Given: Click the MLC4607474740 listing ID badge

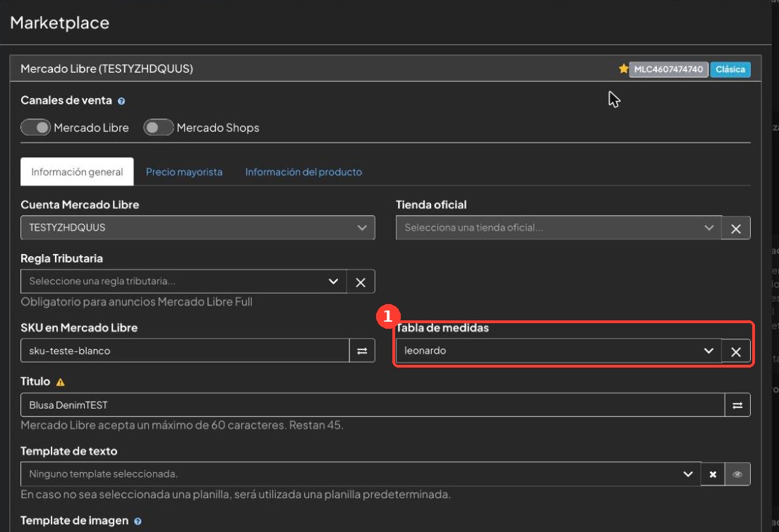Looking at the screenshot, I should click(669, 69).
